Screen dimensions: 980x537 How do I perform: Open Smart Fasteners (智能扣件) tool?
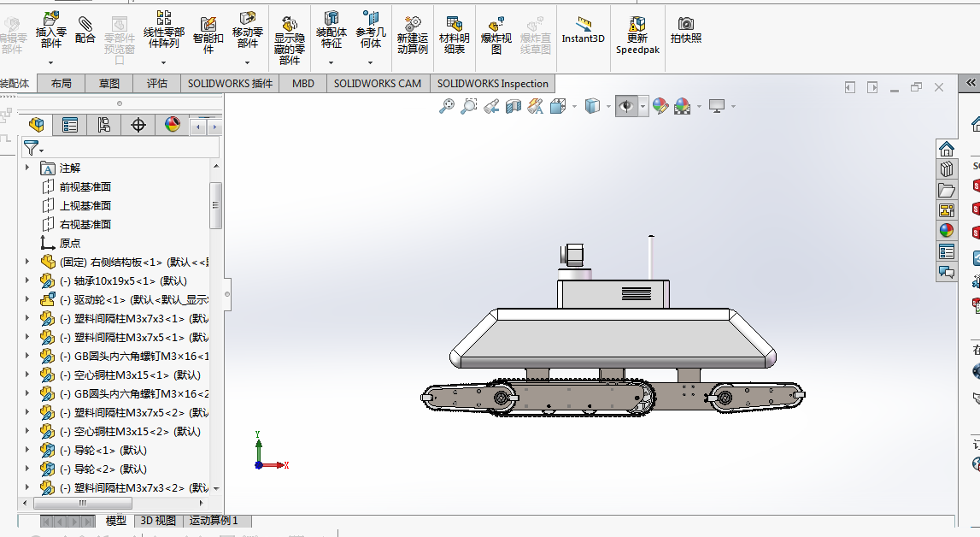(x=208, y=35)
